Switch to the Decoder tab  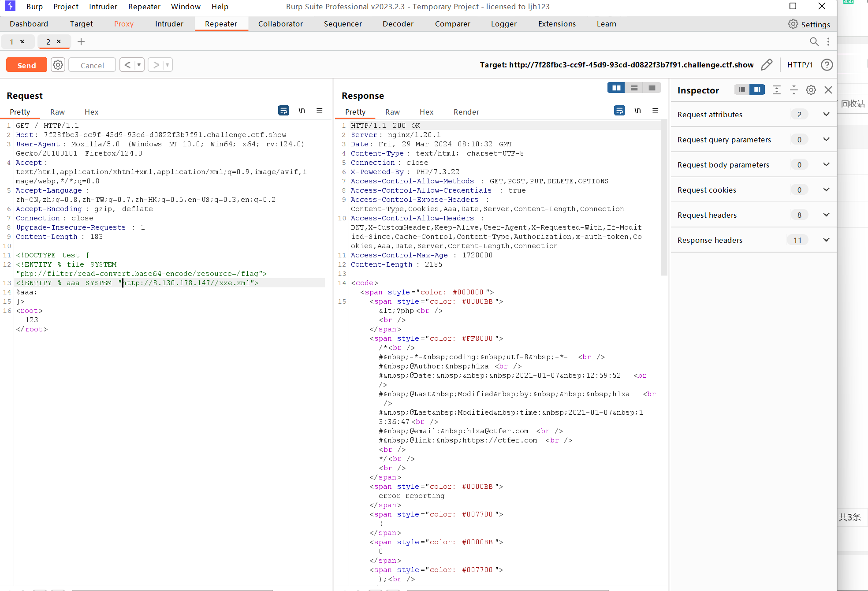tap(398, 24)
